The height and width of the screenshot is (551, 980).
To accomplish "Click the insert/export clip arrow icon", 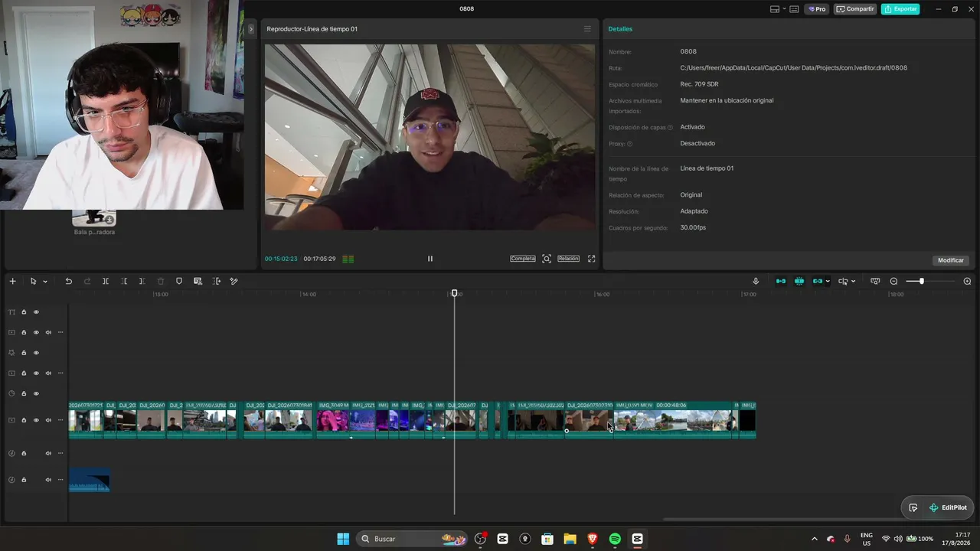I will [x=216, y=281].
